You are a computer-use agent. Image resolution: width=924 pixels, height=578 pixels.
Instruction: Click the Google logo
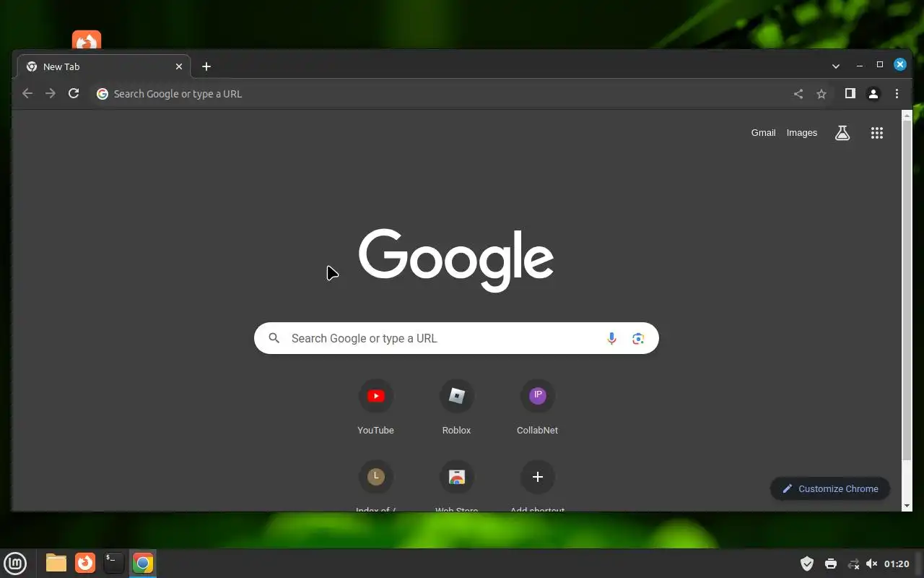pyautogui.click(x=456, y=260)
